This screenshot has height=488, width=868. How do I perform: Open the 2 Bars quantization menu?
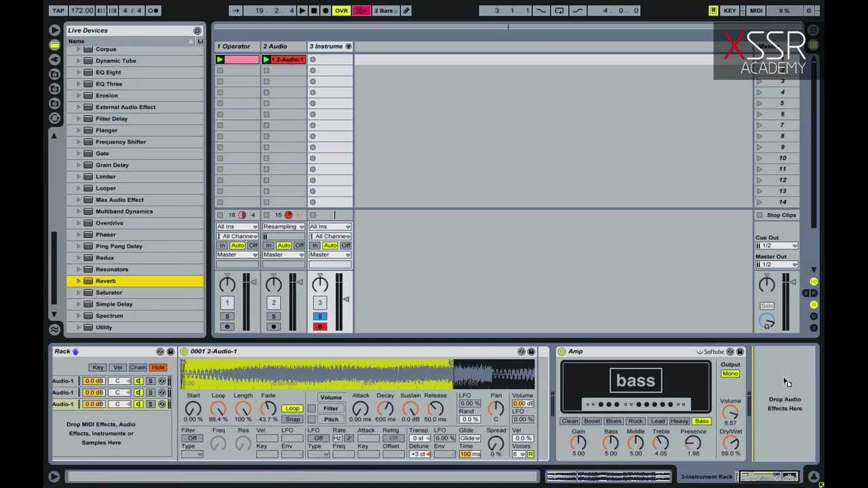385,10
